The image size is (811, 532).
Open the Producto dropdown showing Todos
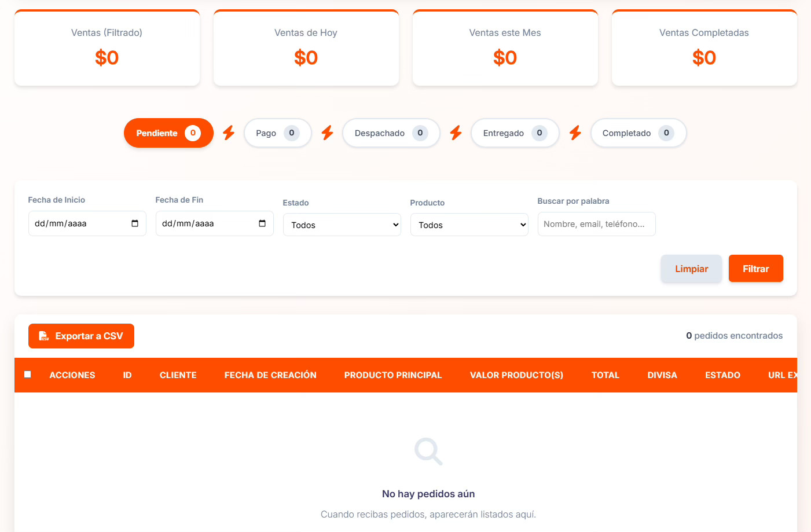tap(469, 225)
